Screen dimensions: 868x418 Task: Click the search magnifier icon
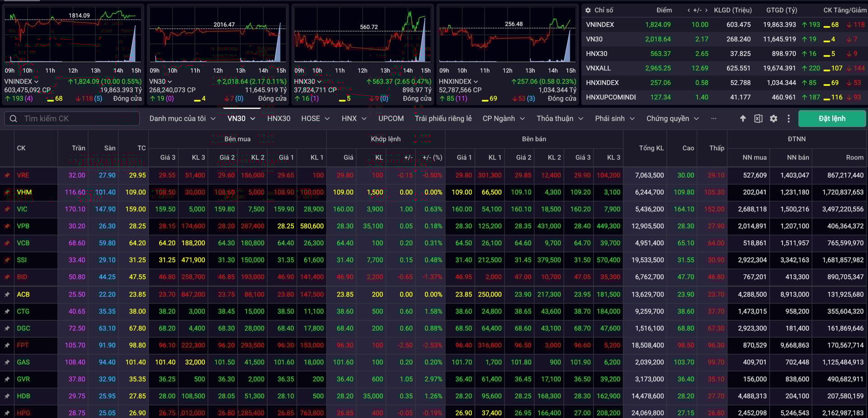(14, 118)
